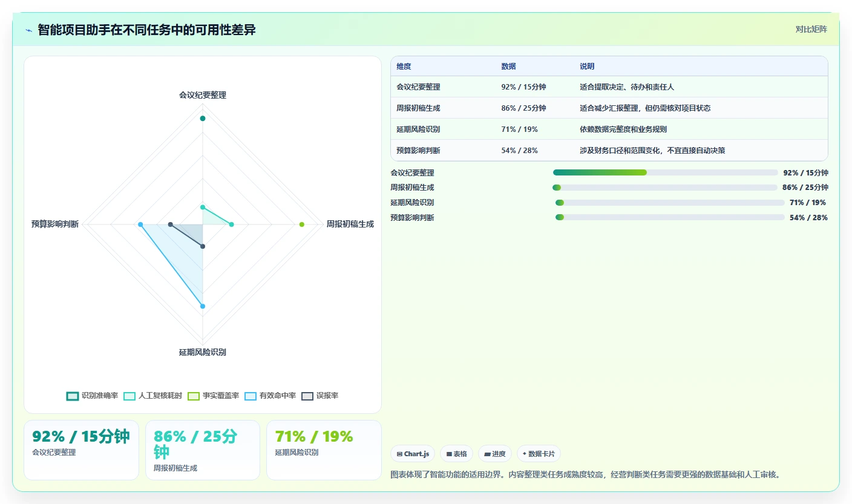Click the 周报初稿生成 radar axis label

click(350, 224)
